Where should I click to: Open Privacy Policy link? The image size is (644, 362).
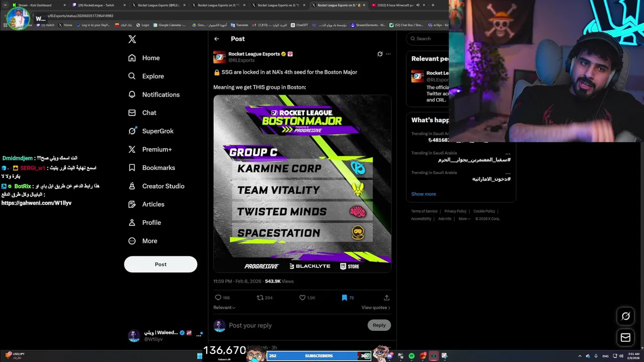pos(455,211)
